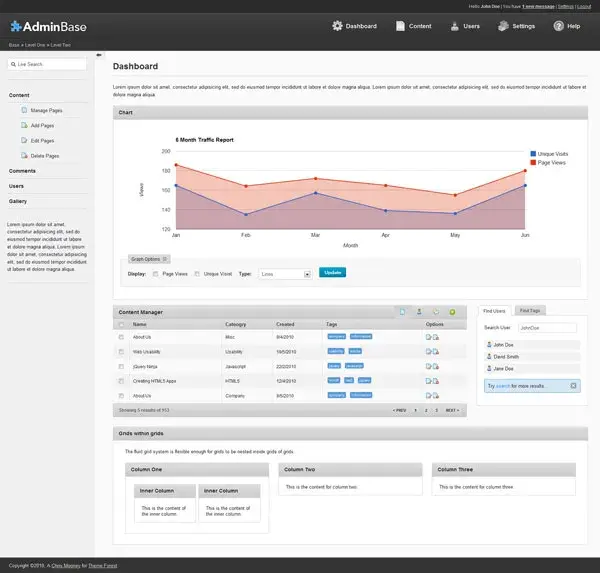Click the user icon in Content Manager header
This screenshot has height=573, width=600.
[x=419, y=312]
